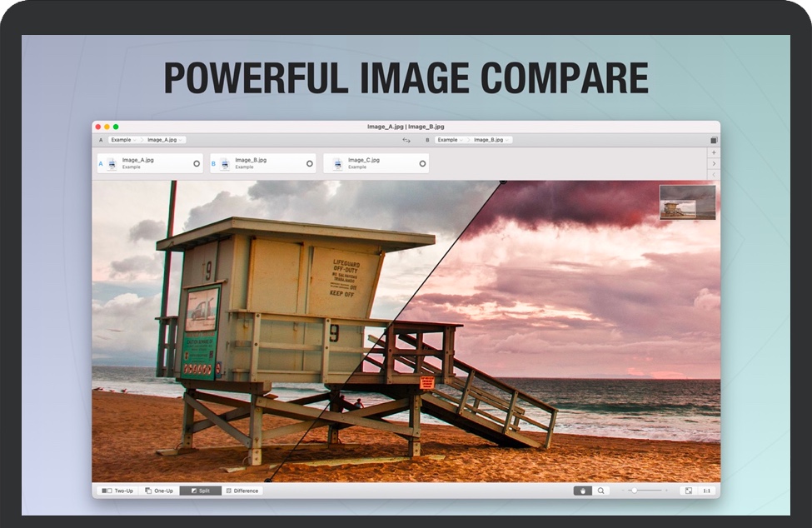Click the right chevron next-image button
Image resolution: width=812 pixels, height=528 pixels.
pos(714,163)
